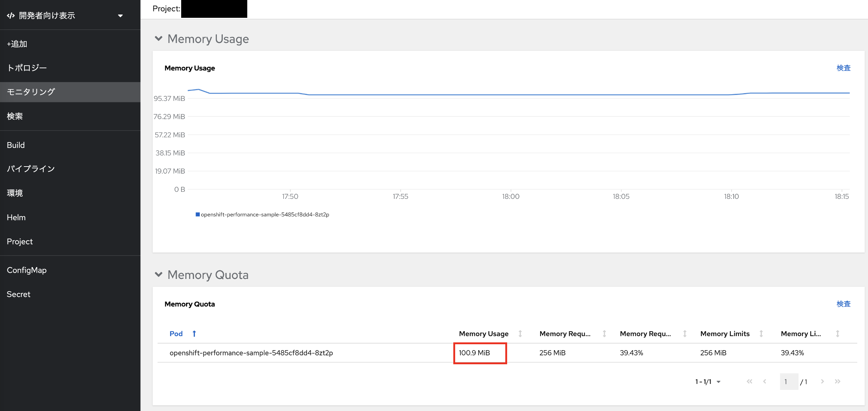This screenshot has height=411, width=868.
Task: Open トポロジー in the sidebar
Action: 27,68
